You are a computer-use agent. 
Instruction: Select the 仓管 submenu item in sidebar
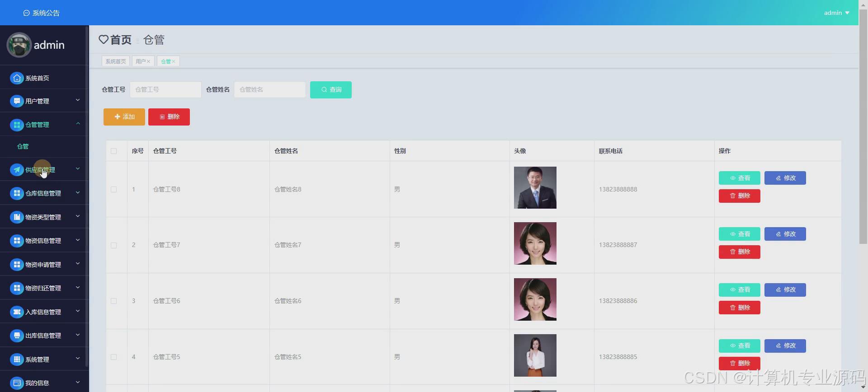pyautogui.click(x=23, y=146)
